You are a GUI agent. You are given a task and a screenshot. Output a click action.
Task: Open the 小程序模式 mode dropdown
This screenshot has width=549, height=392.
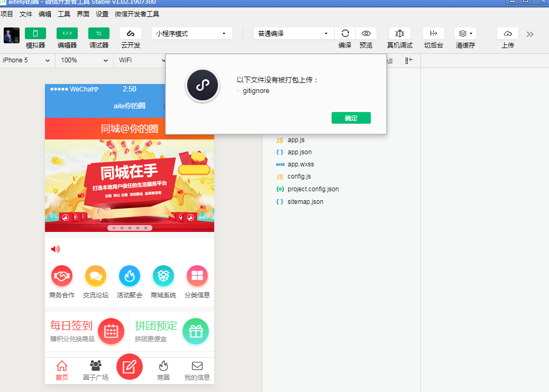tap(191, 33)
